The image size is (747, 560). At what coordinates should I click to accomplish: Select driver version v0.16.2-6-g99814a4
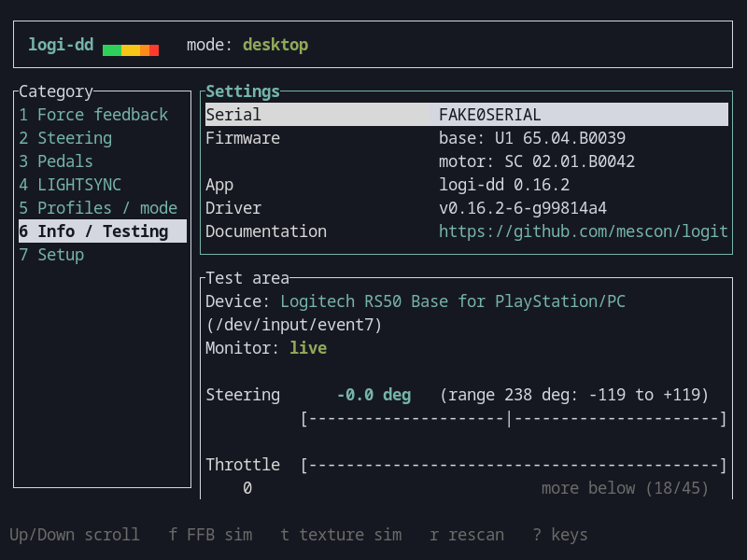[x=523, y=208]
